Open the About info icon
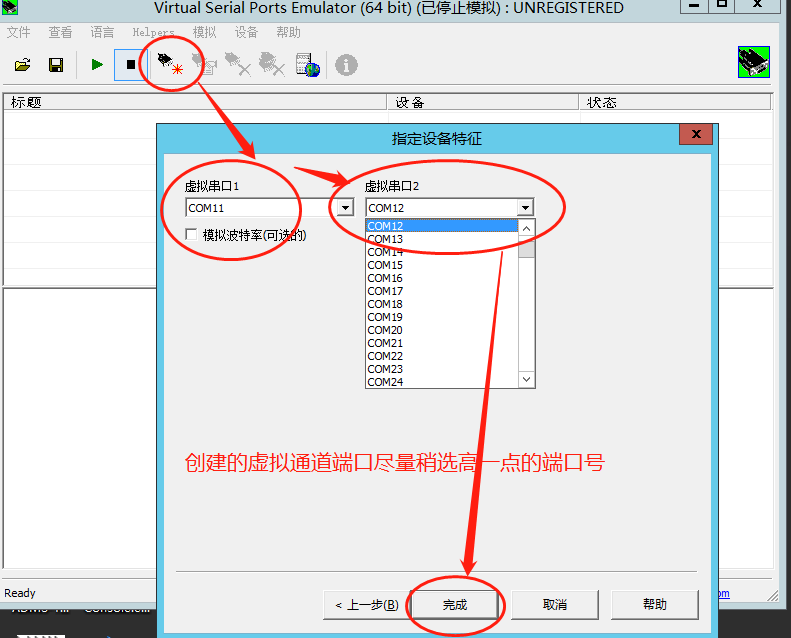791x638 pixels. click(x=346, y=65)
